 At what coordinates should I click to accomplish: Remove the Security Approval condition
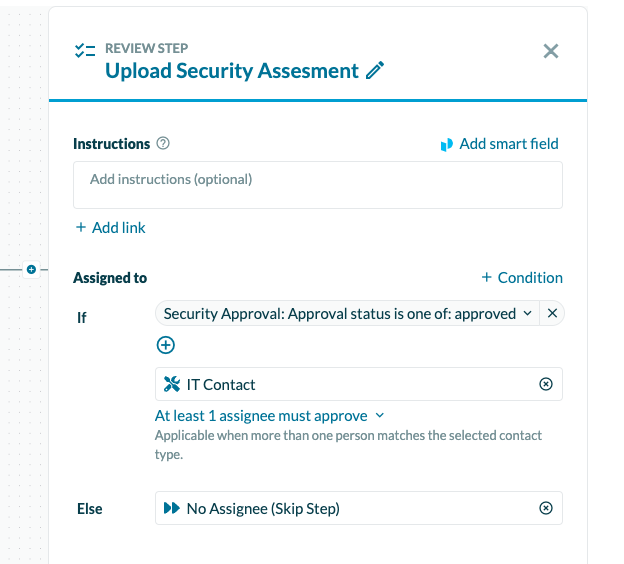coord(552,314)
